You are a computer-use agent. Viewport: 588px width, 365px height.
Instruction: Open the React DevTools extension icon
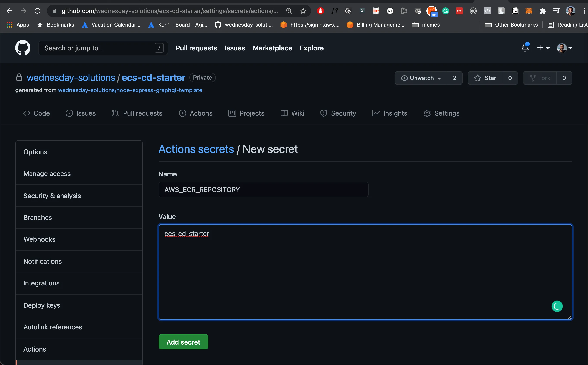(x=348, y=11)
